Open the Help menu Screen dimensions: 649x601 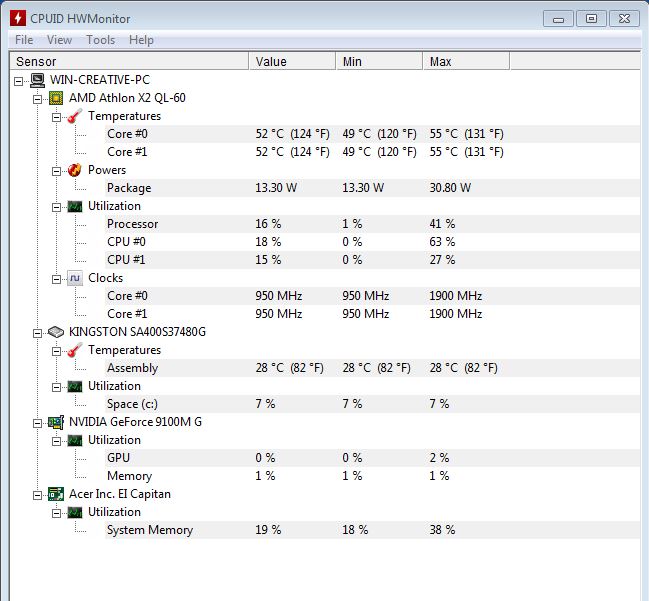coord(141,40)
